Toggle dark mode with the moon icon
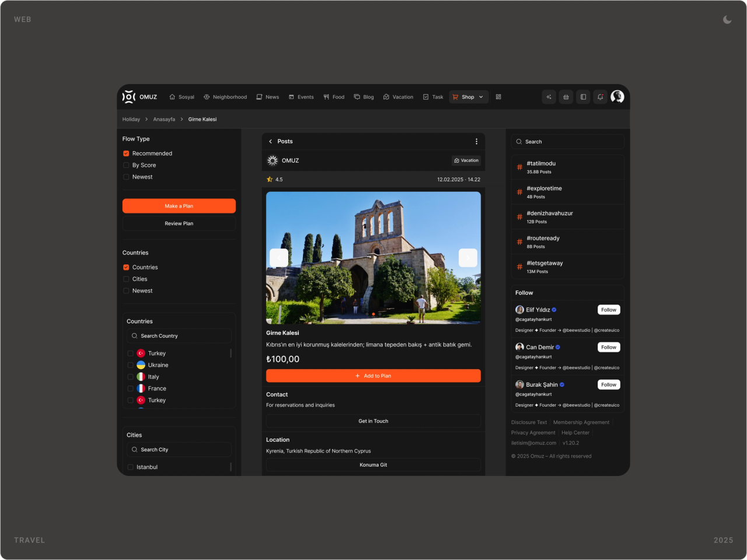This screenshot has width=747, height=560. click(x=727, y=19)
